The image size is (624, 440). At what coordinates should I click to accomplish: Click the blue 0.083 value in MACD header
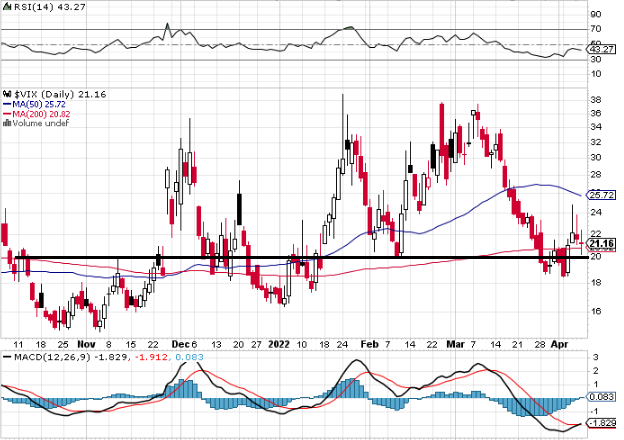(x=189, y=357)
